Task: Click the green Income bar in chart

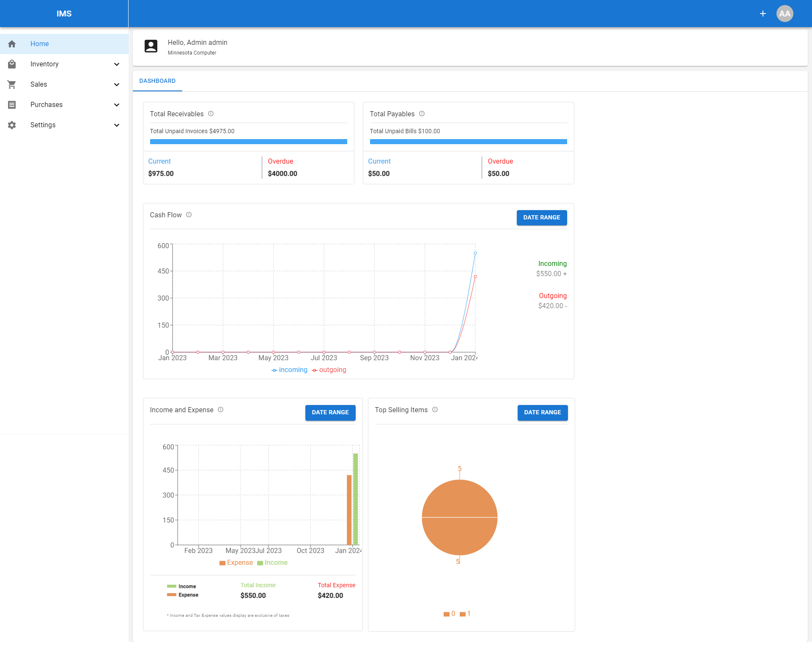Action: point(356,499)
